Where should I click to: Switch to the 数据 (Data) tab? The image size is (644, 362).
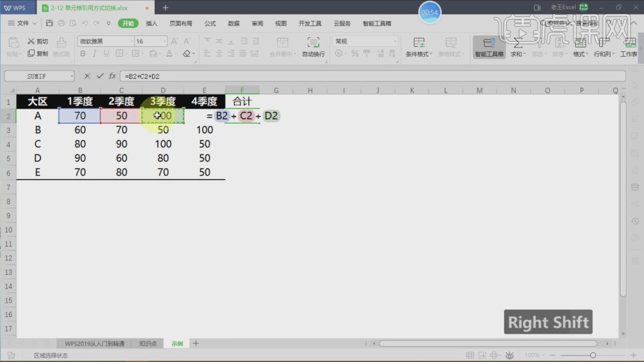234,23
